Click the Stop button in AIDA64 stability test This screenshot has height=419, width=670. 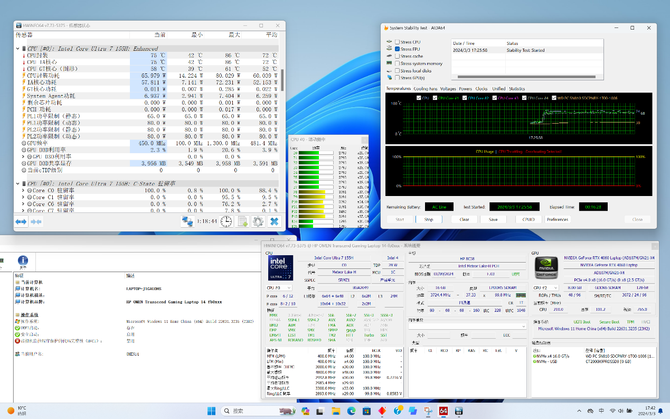[429, 220]
